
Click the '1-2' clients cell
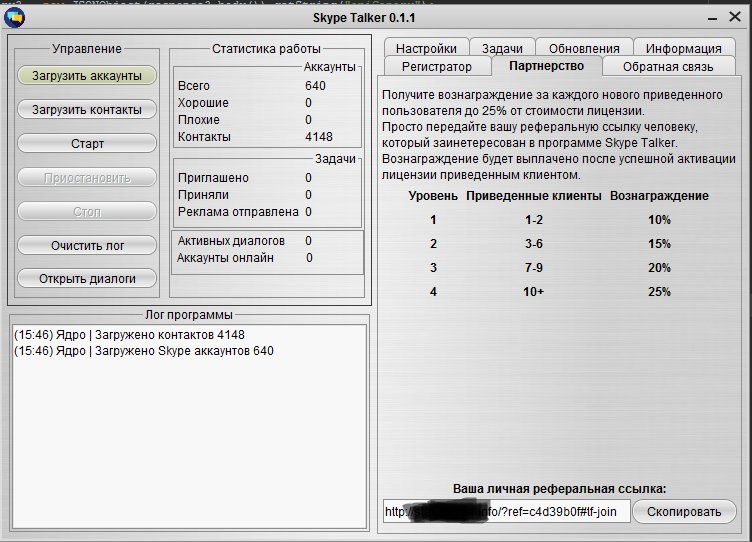[534, 220]
